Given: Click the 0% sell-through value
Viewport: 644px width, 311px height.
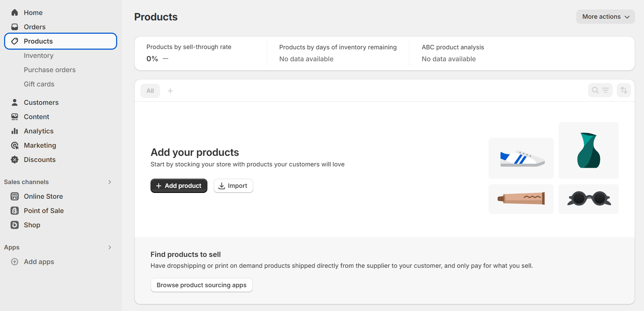Looking at the screenshot, I should (152, 59).
